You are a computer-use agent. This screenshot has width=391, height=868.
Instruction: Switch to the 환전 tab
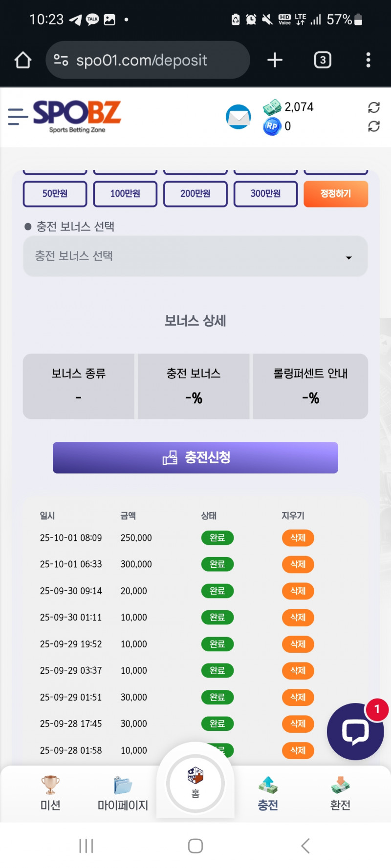(x=340, y=793)
